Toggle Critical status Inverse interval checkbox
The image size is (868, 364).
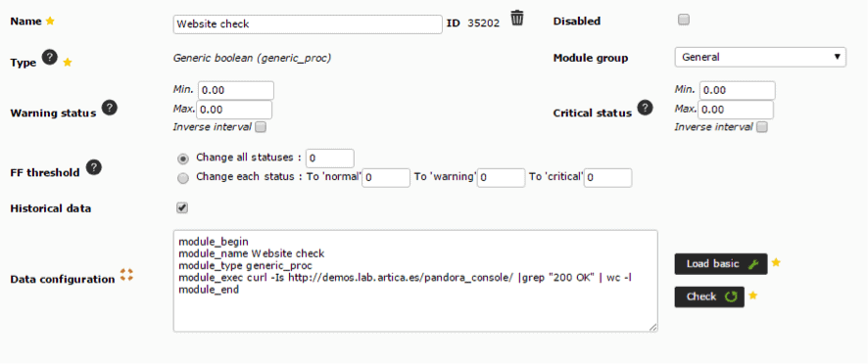coord(762,127)
